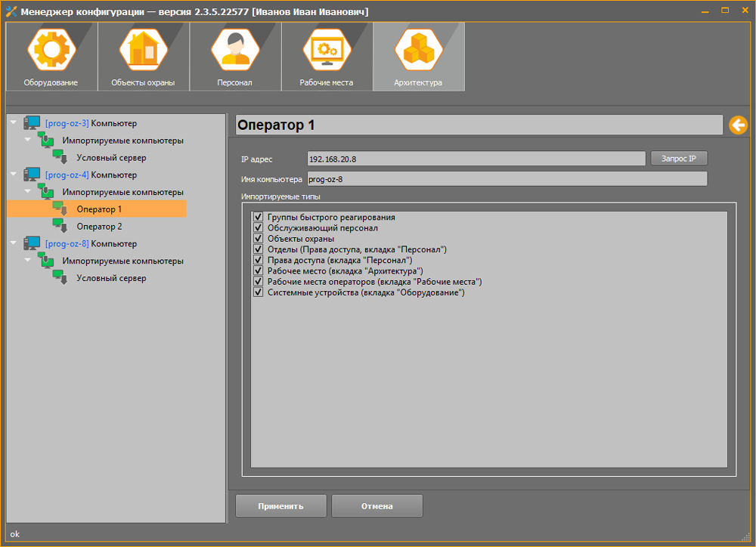Image resolution: width=756 pixels, height=547 pixels.
Task: Click the Оператор 2 tree icon
Action: tap(60, 227)
